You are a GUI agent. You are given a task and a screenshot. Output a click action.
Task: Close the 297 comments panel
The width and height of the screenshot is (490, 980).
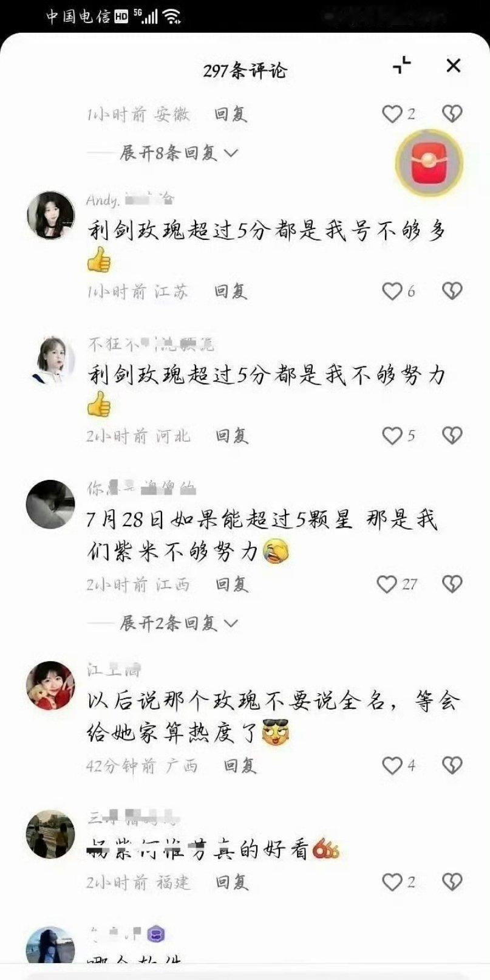click(x=454, y=66)
